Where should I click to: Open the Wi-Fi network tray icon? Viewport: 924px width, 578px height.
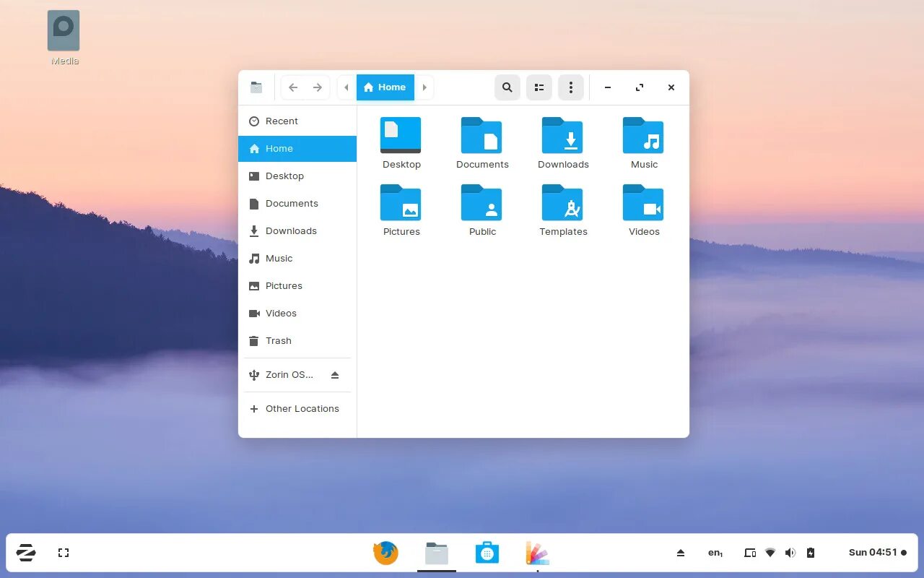coord(770,553)
